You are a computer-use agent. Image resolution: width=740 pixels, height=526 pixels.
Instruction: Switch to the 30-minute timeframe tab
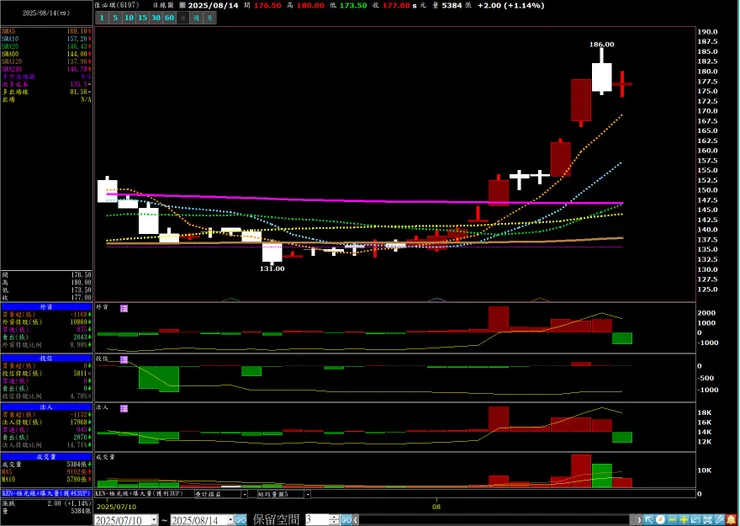[156, 18]
